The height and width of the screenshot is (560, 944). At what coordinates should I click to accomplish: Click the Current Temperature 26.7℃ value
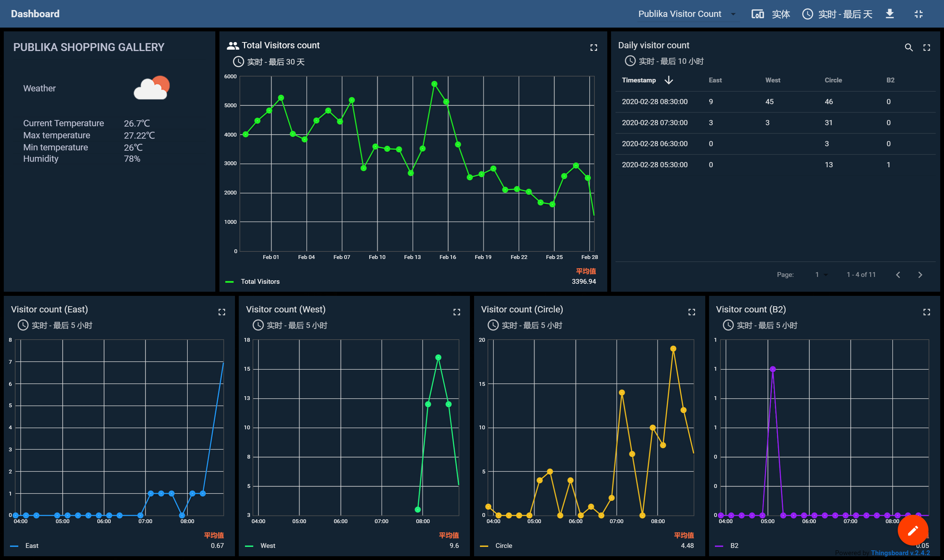click(x=137, y=123)
